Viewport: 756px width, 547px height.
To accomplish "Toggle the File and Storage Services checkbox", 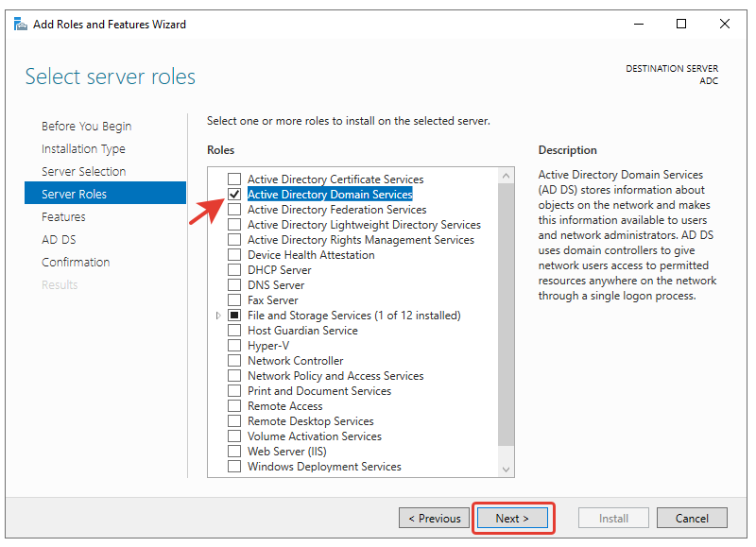I will [234, 316].
